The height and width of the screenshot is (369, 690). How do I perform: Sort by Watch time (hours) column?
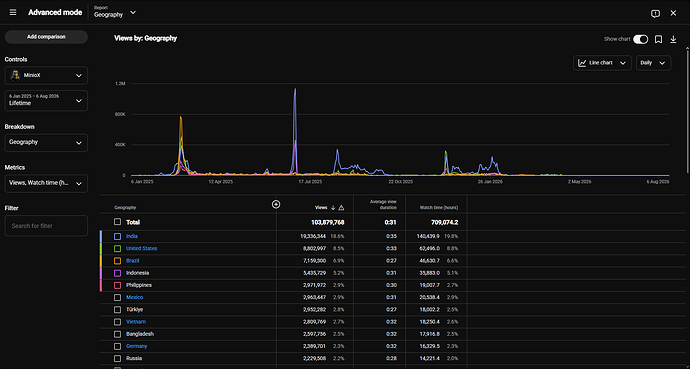[x=439, y=208]
